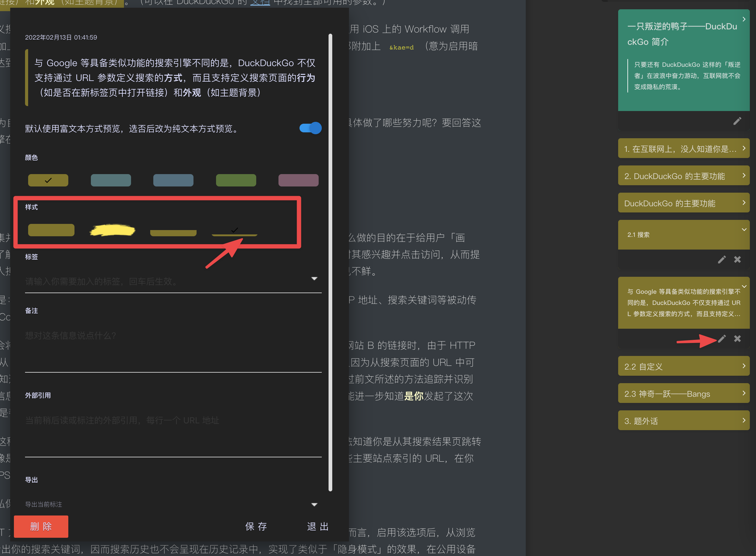The image size is (756, 556).
Task: Select the green color swatch
Action: pyautogui.click(x=236, y=180)
